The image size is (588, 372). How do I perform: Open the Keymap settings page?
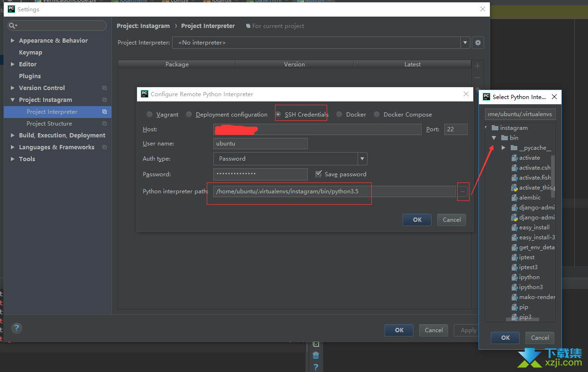tap(30, 53)
